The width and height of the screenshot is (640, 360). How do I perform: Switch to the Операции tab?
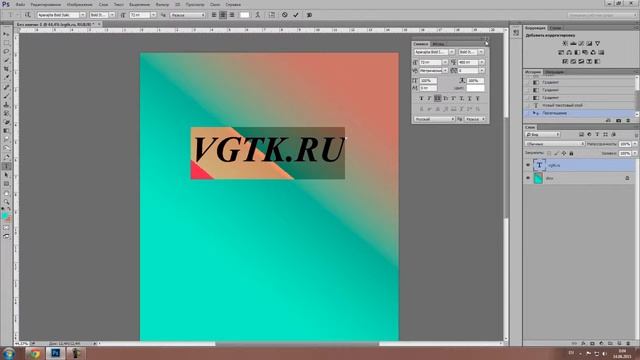(555, 72)
